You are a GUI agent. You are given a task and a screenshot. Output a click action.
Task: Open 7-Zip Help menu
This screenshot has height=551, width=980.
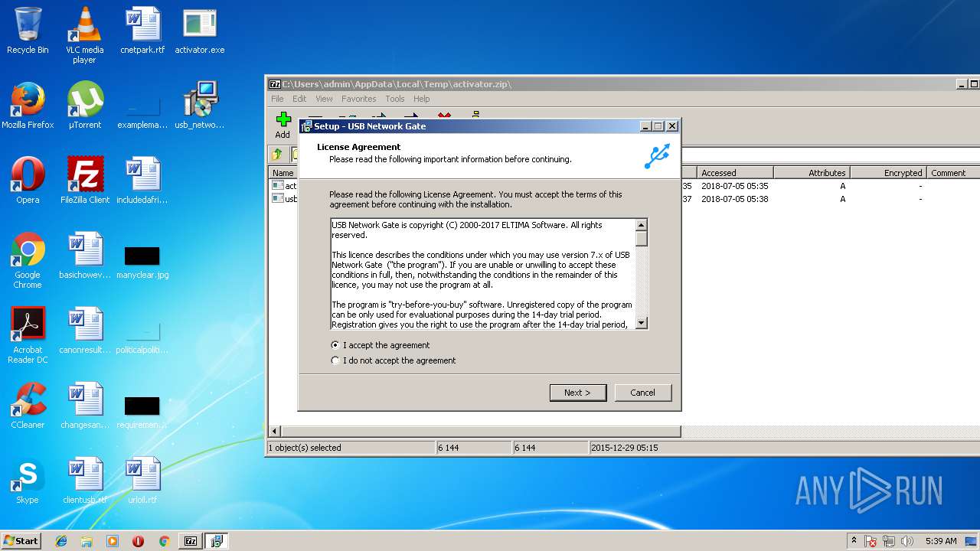422,99
